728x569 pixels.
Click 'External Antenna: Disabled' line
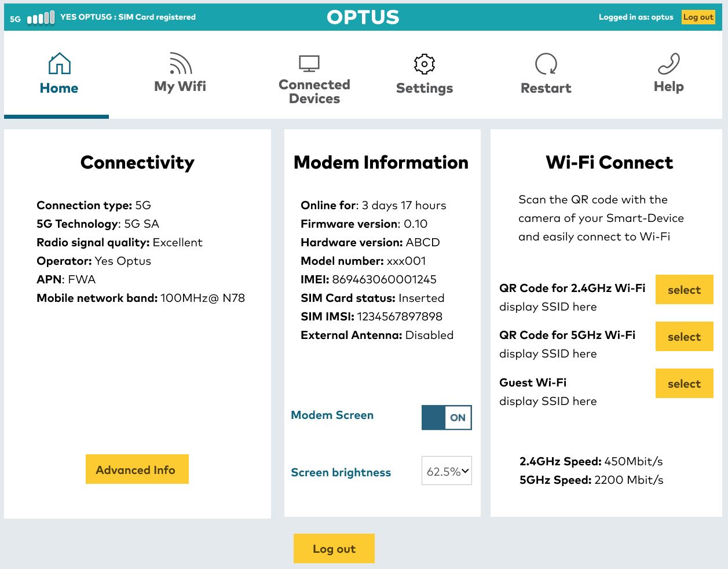377,335
